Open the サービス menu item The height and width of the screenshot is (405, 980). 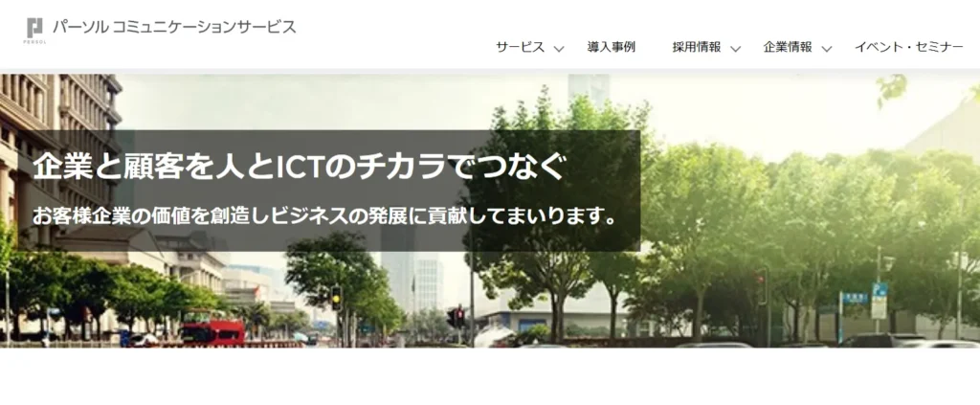[520, 47]
